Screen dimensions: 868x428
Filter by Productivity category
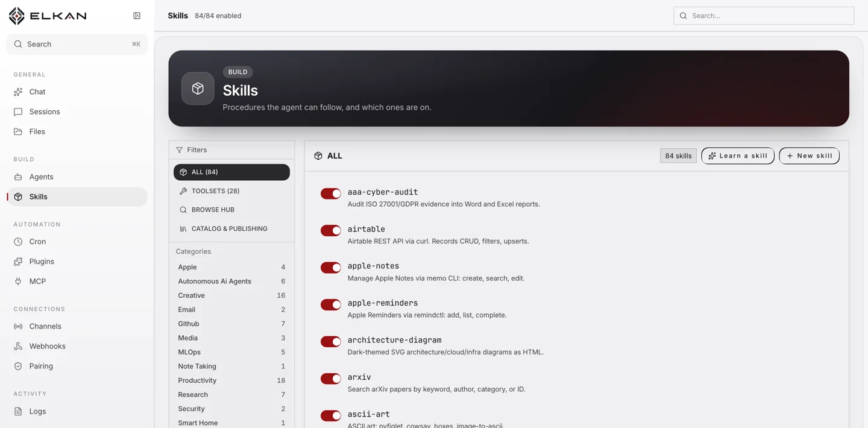(231, 380)
